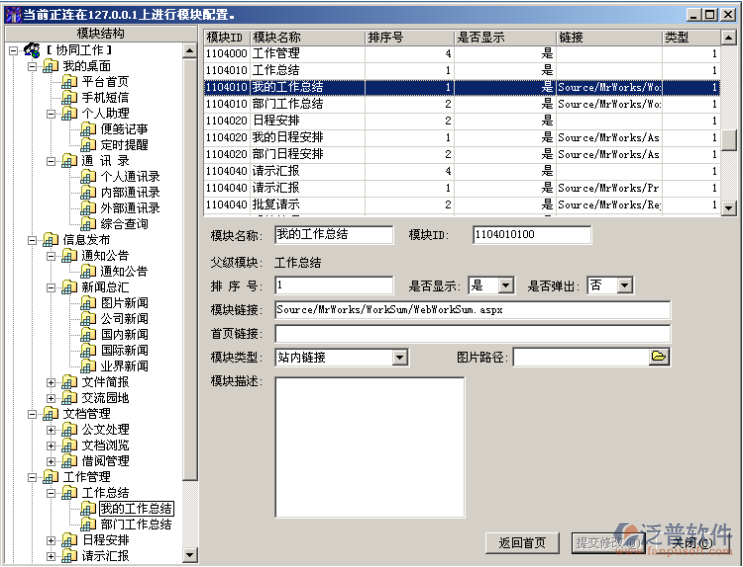
Task: Open the 是否显示 dropdown
Action: pos(506,286)
